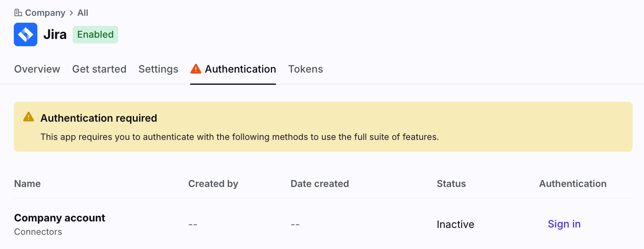Viewport: 644px width, 249px height.
Task: Switch to the Get started tab
Action: pos(99,69)
